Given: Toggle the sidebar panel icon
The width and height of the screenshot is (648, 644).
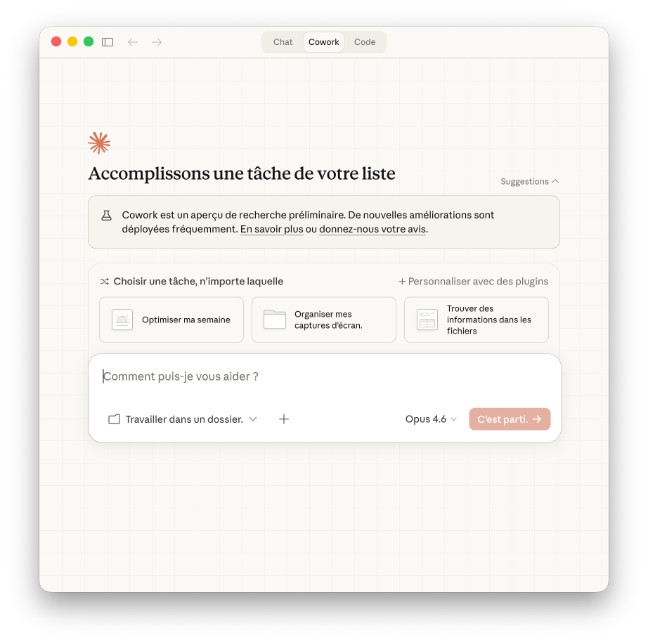Looking at the screenshot, I should pos(108,42).
